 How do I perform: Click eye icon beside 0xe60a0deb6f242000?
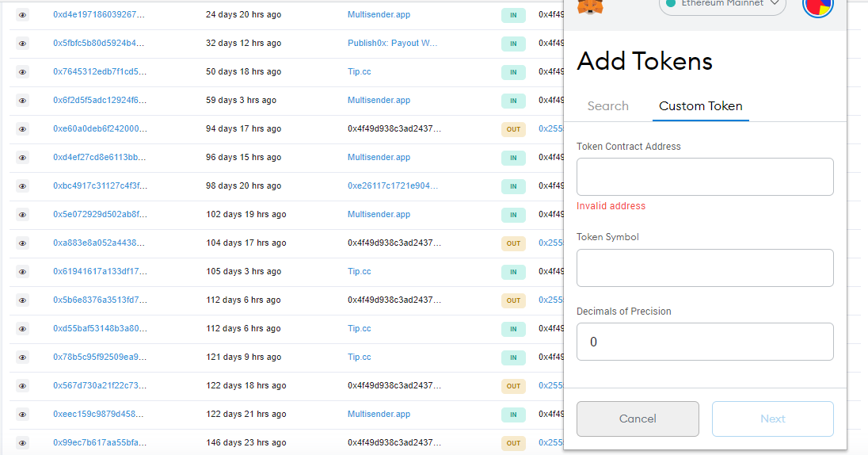pos(22,129)
